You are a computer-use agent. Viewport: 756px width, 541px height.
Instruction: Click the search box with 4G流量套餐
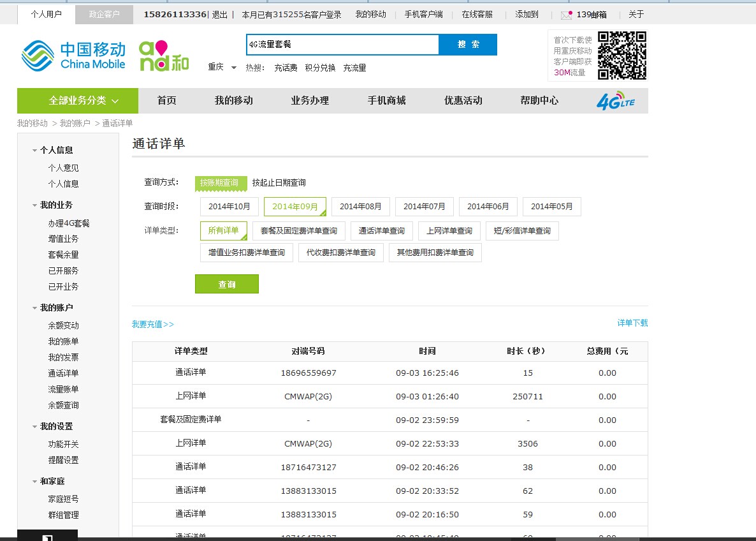pyautogui.click(x=342, y=45)
